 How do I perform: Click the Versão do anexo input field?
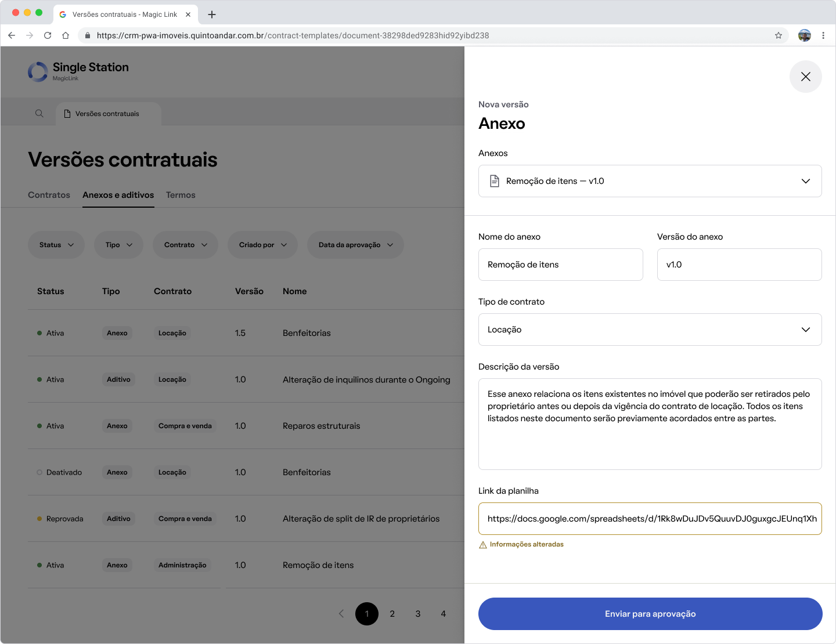[740, 265]
